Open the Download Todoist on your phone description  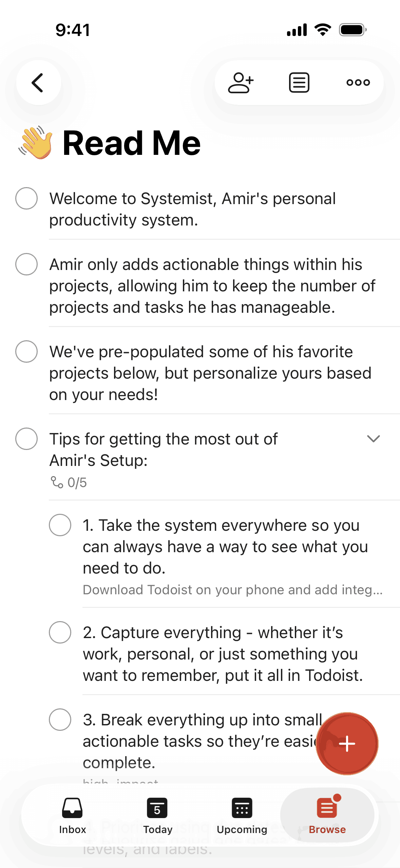tap(233, 590)
